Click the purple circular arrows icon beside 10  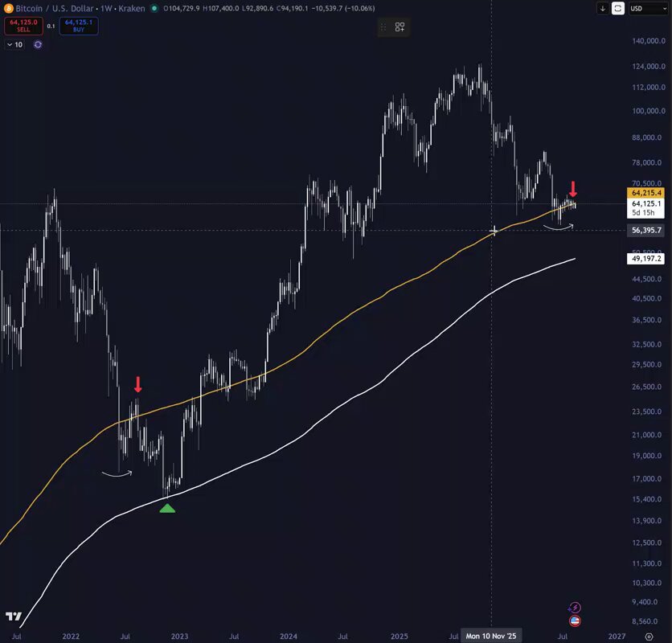(38, 44)
